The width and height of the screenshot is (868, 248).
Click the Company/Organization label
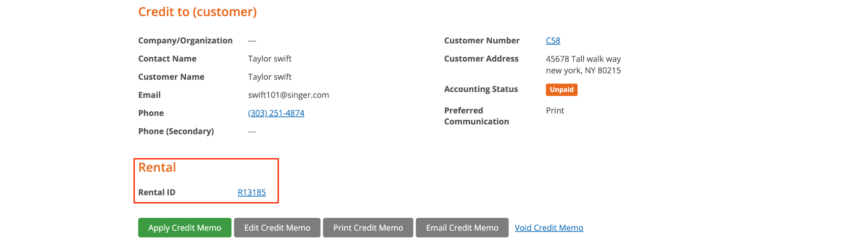click(x=185, y=40)
